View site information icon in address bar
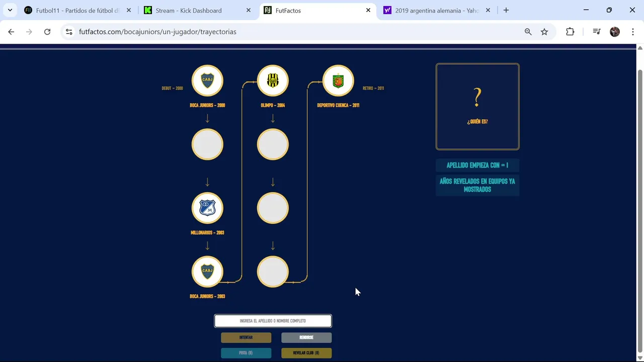644x362 pixels. pos(69,32)
